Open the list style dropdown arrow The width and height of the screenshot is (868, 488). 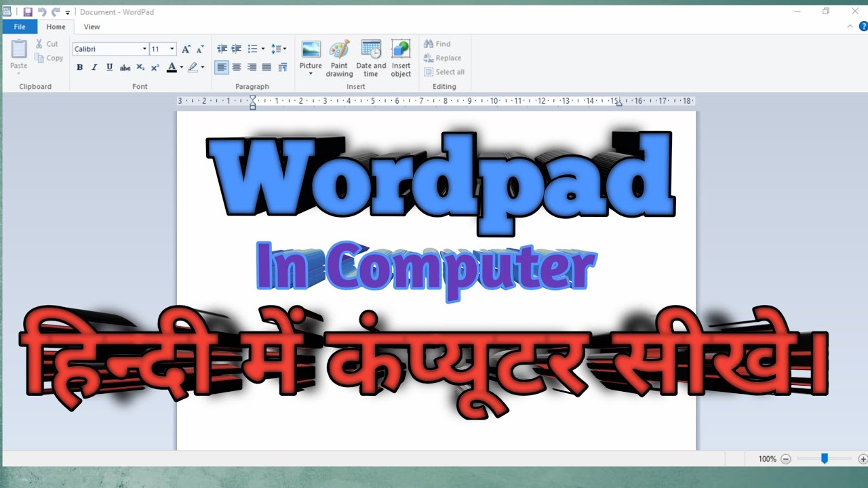click(x=263, y=49)
